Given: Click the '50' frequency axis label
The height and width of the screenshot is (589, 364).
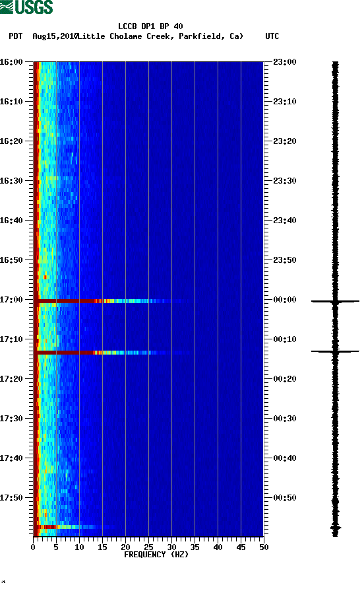Looking at the screenshot, I should 264,547.
